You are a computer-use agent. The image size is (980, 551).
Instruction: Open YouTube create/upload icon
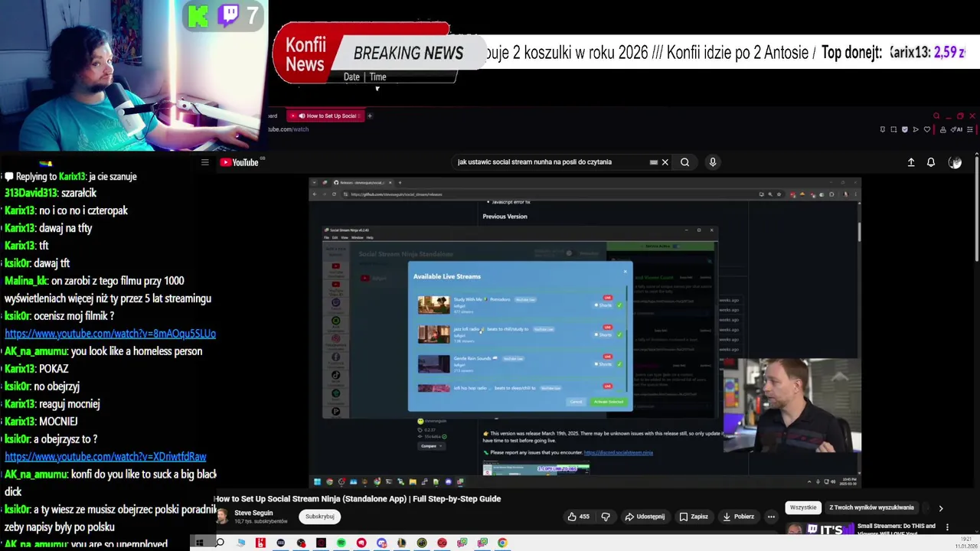(x=911, y=162)
